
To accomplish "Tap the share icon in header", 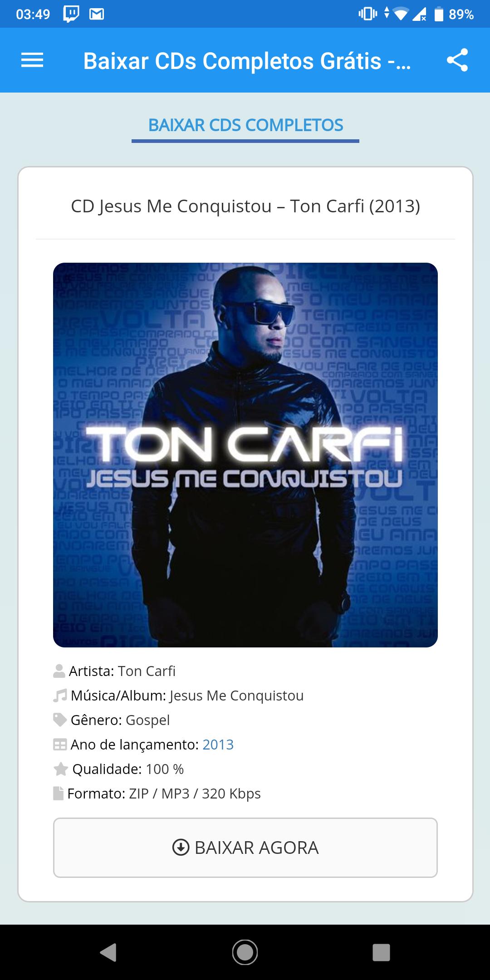I will tap(457, 60).
